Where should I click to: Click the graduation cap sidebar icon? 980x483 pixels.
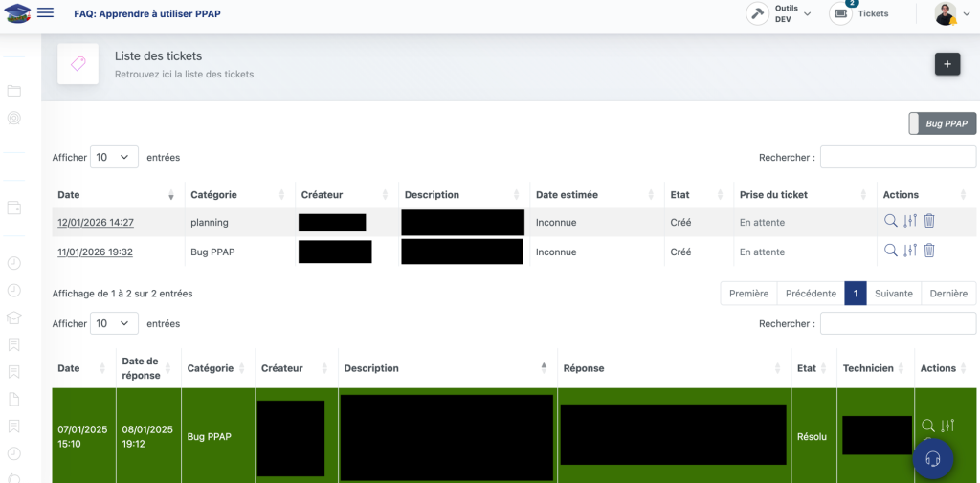(x=14, y=318)
